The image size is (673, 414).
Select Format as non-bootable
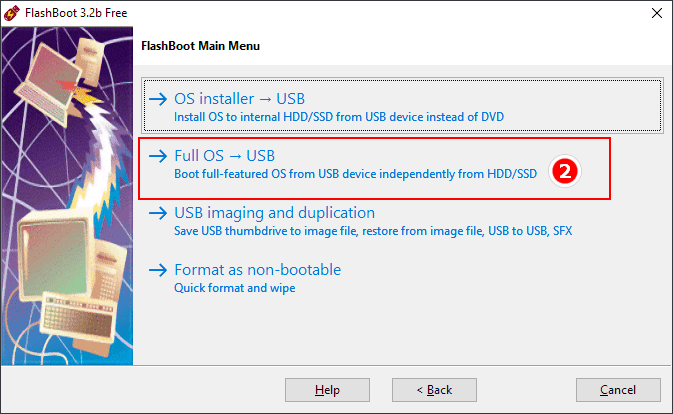coord(258,270)
